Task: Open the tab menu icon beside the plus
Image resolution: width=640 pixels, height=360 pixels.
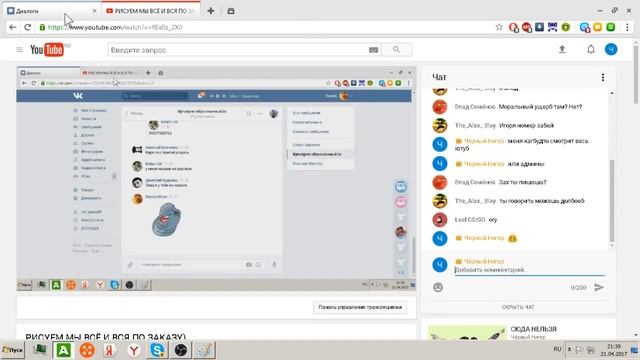Action: coord(231,11)
